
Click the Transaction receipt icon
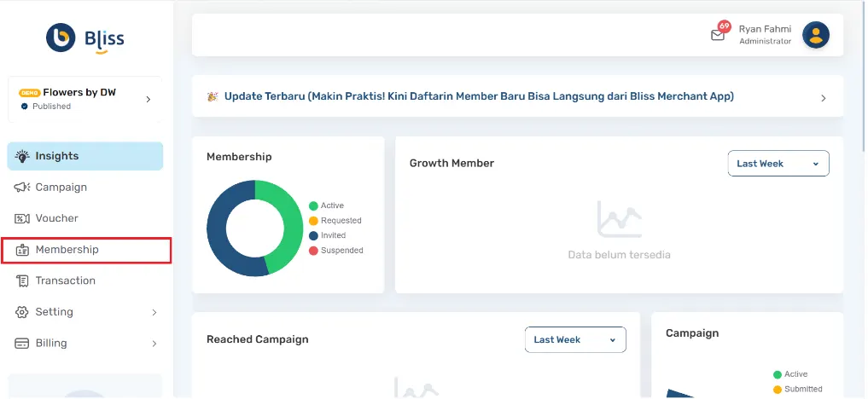click(22, 280)
